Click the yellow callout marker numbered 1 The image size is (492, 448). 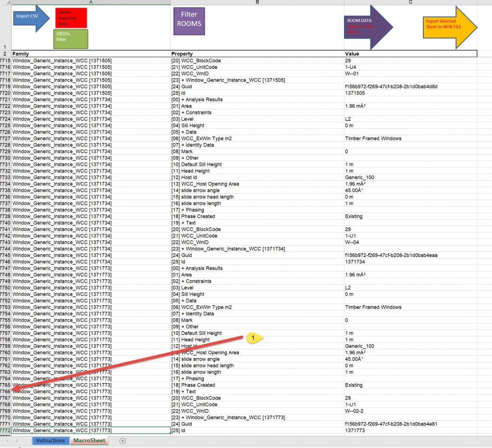click(x=253, y=338)
